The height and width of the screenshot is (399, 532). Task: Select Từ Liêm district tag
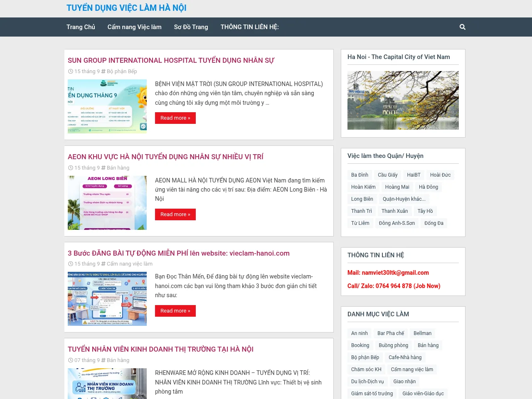pos(360,223)
